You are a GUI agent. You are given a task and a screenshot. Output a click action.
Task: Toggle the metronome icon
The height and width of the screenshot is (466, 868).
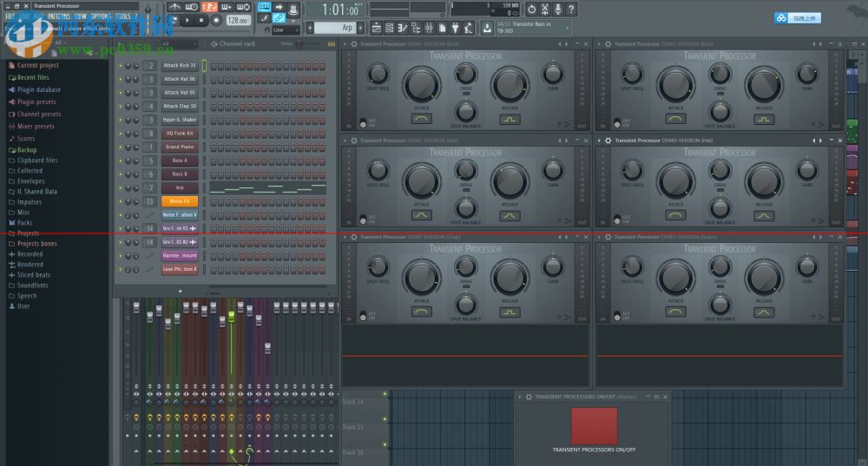tap(174, 7)
